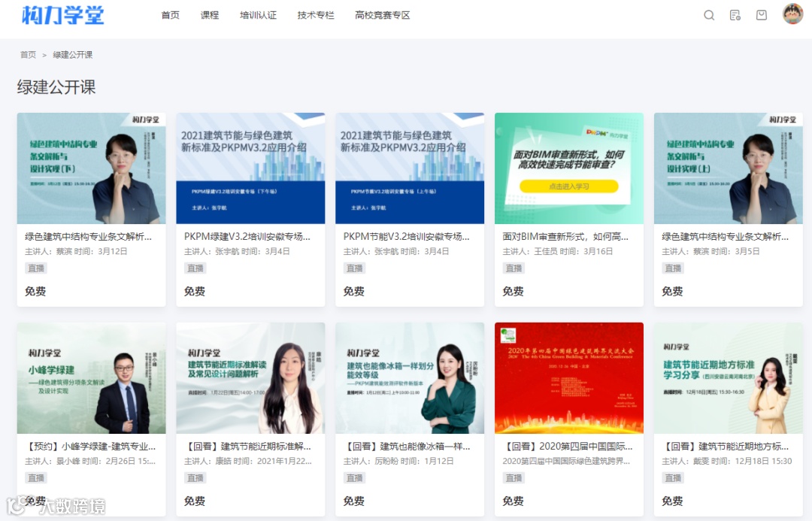The image size is (812, 521).
Task: Click the 绿建公开课 breadcrumb text
Action: (72, 55)
